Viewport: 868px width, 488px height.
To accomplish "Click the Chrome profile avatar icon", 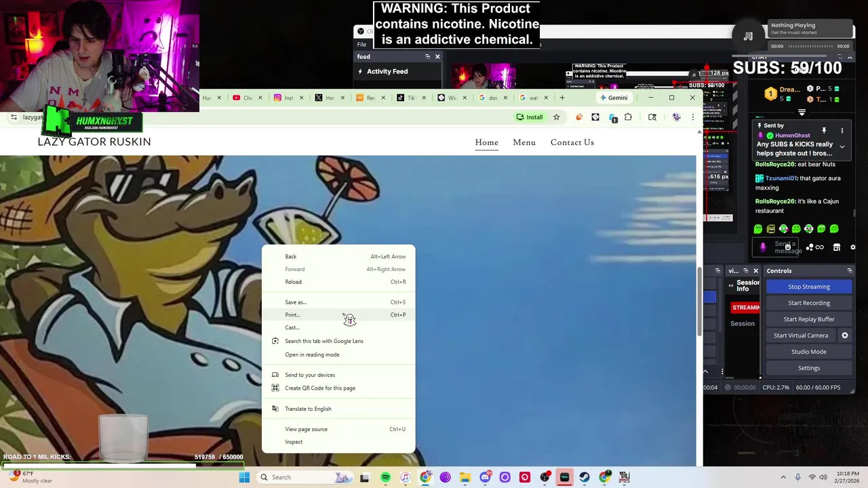I will click(676, 117).
